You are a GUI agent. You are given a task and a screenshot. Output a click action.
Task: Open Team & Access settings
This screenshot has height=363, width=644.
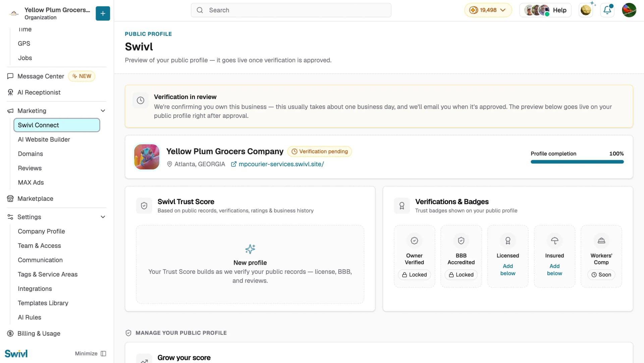[40, 245]
